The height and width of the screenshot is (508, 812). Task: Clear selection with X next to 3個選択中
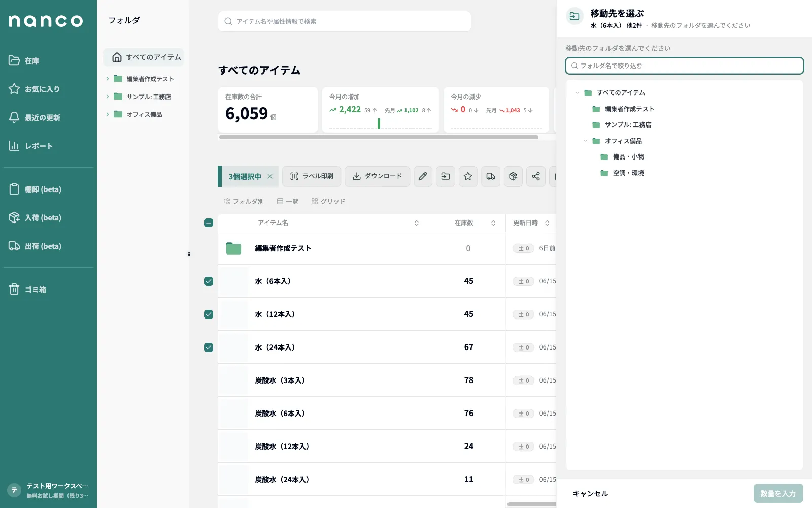(270, 176)
